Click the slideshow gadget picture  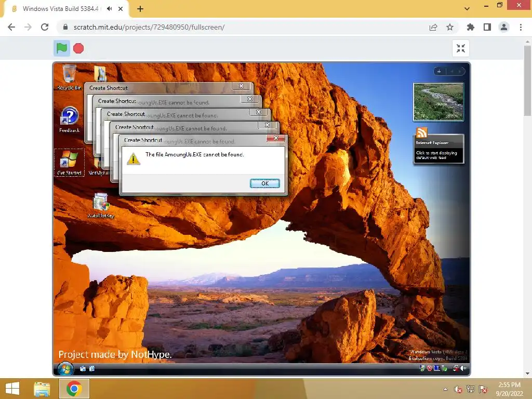438,102
